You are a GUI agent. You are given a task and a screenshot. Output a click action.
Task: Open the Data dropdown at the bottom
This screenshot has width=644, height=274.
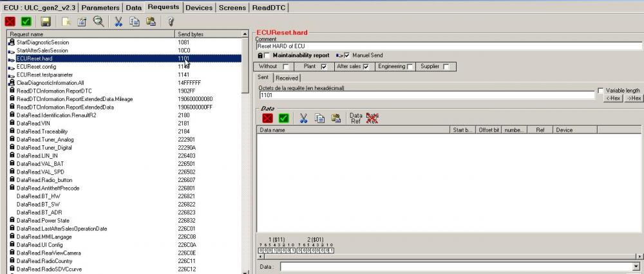pyautogui.click(x=637, y=267)
